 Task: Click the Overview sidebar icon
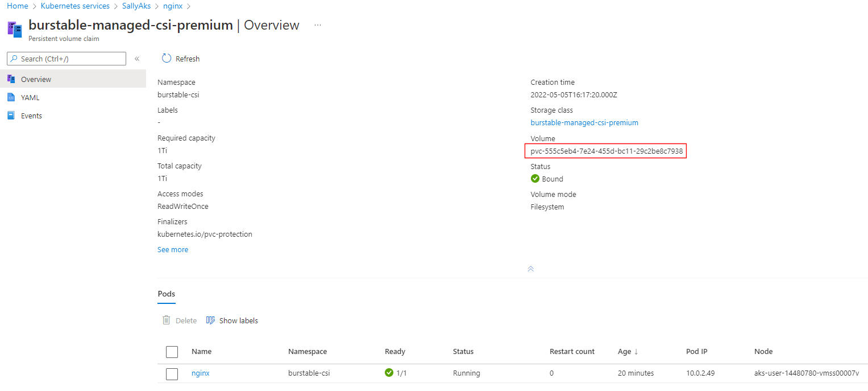coord(11,79)
